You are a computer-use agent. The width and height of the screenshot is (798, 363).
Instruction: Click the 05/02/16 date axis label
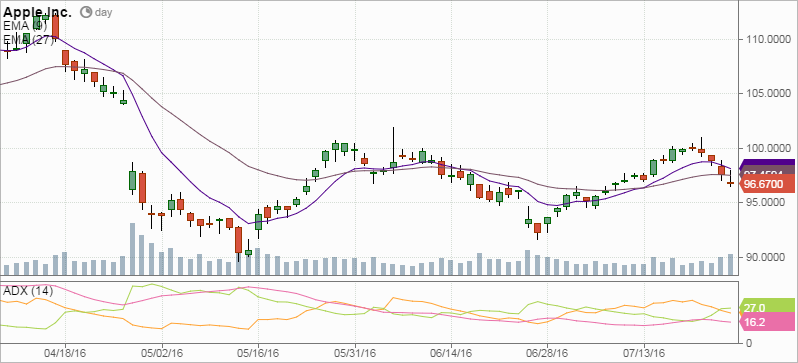coord(162,353)
